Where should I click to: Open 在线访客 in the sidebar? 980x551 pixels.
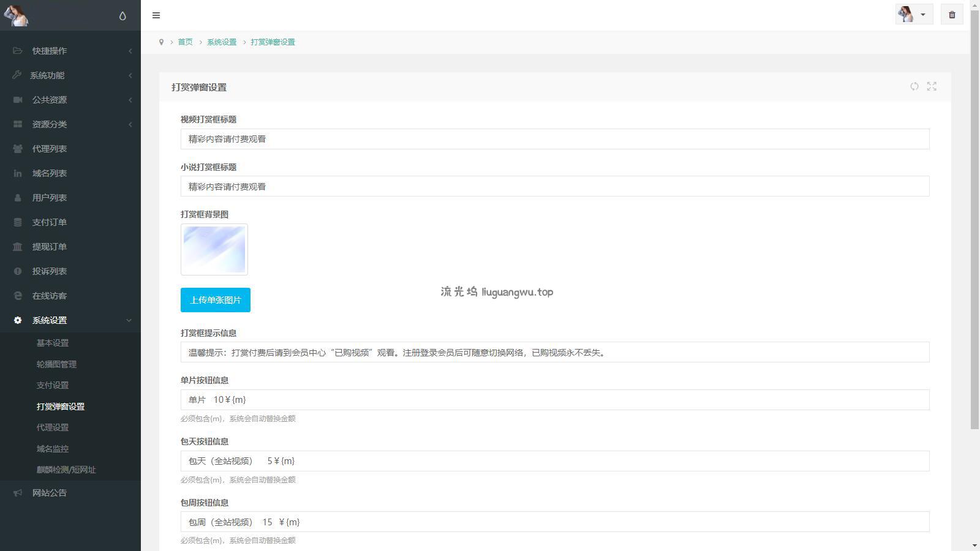(x=50, y=296)
